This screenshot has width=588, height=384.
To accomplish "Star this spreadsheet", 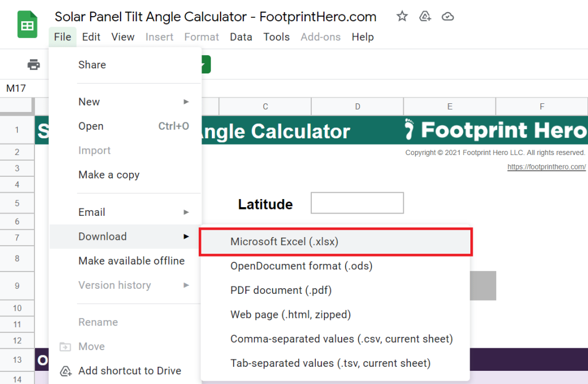I will (x=402, y=16).
